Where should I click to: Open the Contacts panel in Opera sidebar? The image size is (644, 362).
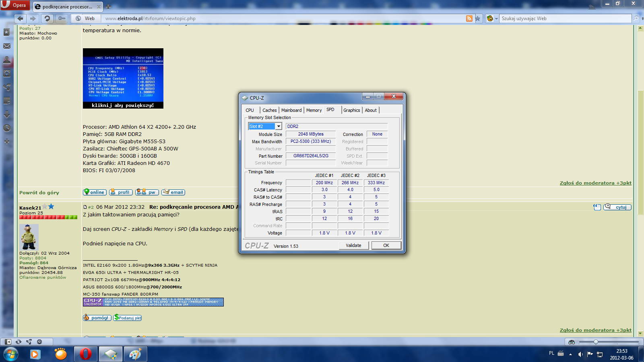click(x=7, y=60)
